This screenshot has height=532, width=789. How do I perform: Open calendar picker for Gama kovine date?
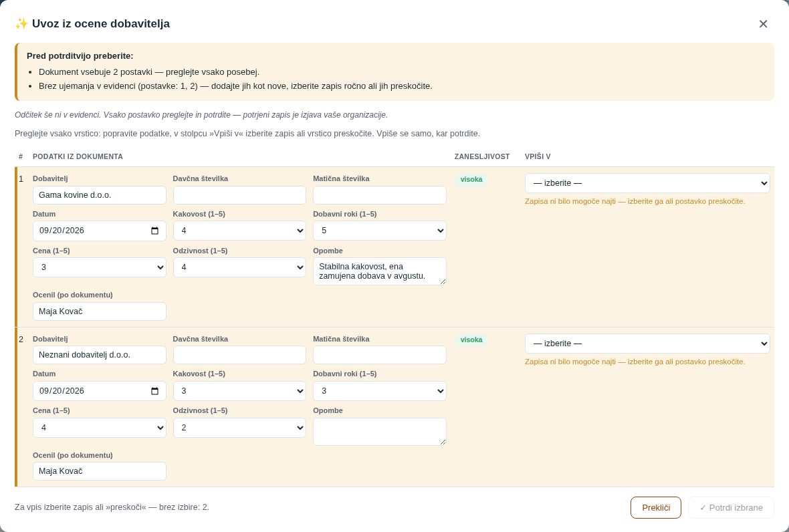point(154,231)
